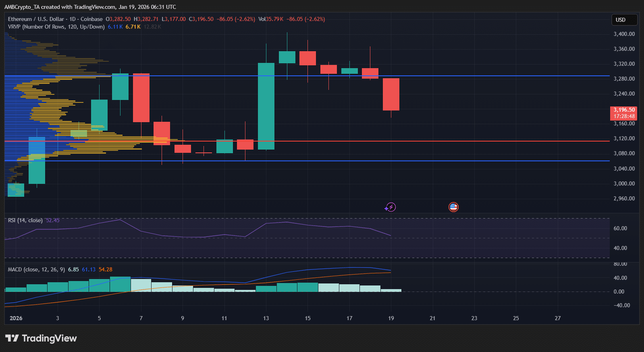Open the USD currency selector
This screenshot has height=352, width=644.
624,20
